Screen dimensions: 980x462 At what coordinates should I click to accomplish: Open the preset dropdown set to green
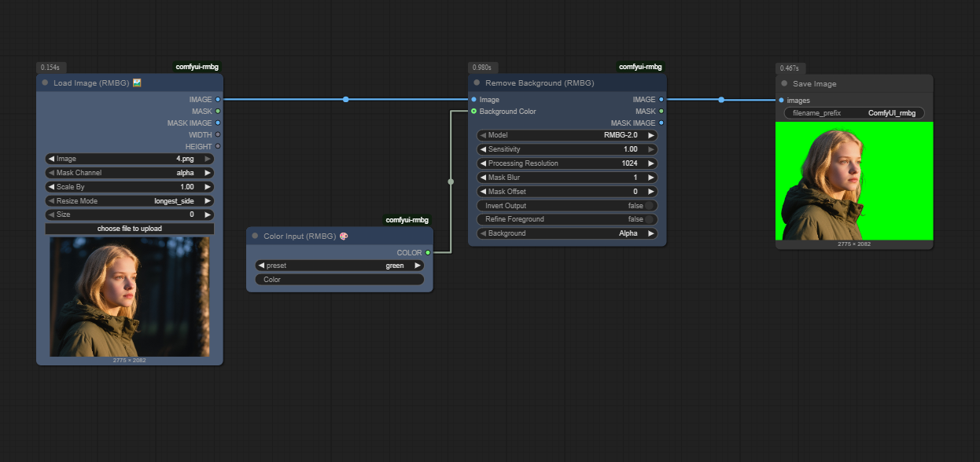(x=339, y=266)
